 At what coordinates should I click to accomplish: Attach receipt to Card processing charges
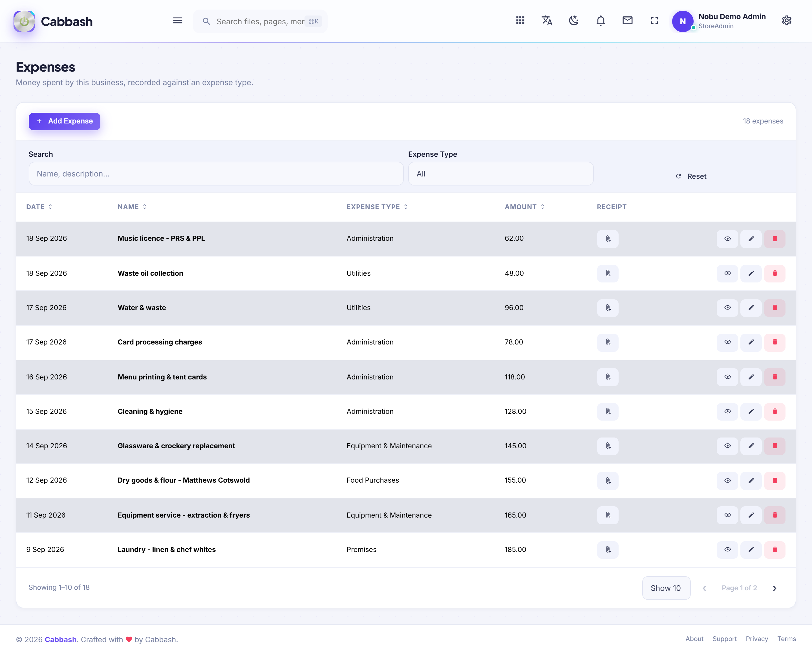[608, 343]
